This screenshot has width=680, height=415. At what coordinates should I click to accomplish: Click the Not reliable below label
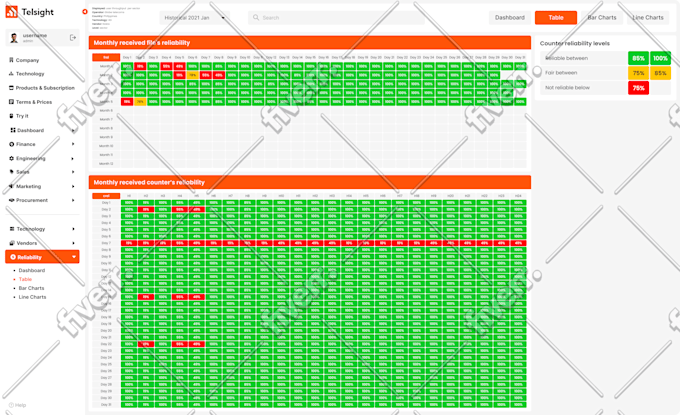click(x=567, y=88)
